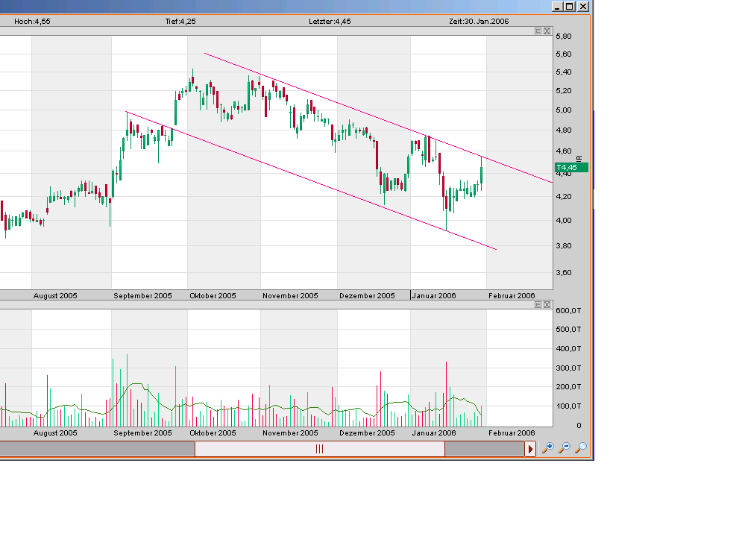Click the time range scrollbar thumb grip
Image resolution: width=742 pixels, height=560 pixels.
pos(319,449)
